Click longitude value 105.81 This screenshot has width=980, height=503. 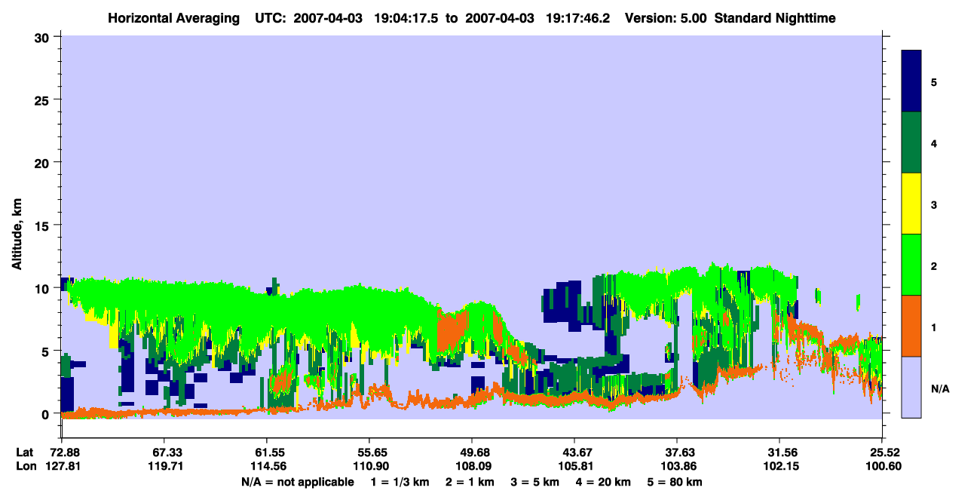[574, 466]
